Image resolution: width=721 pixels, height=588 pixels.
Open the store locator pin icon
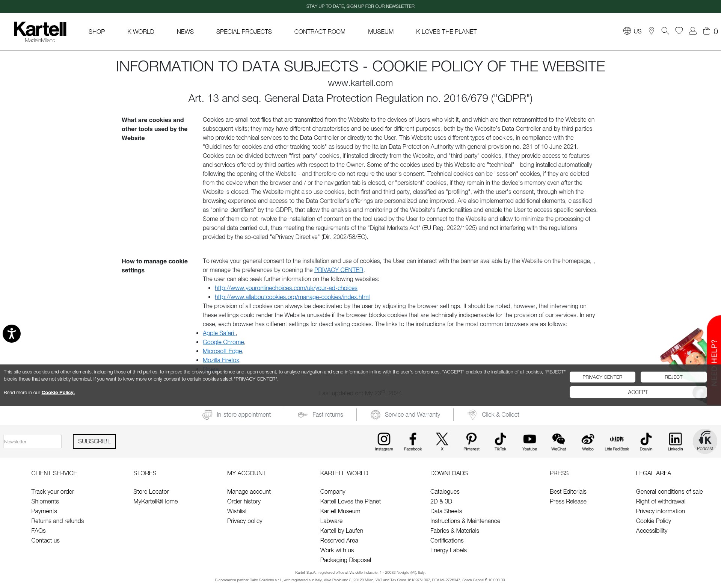652,31
